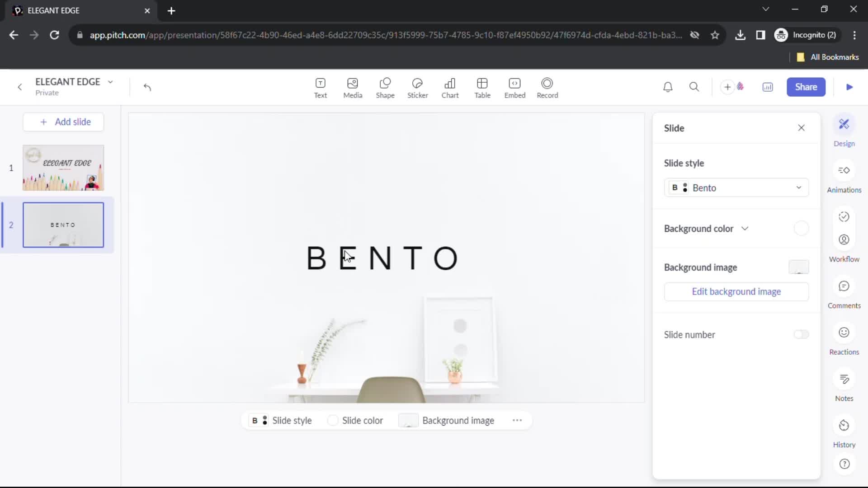This screenshot has width=868, height=488.
Task: Select slide 1 thumbnail
Action: coord(63,167)
